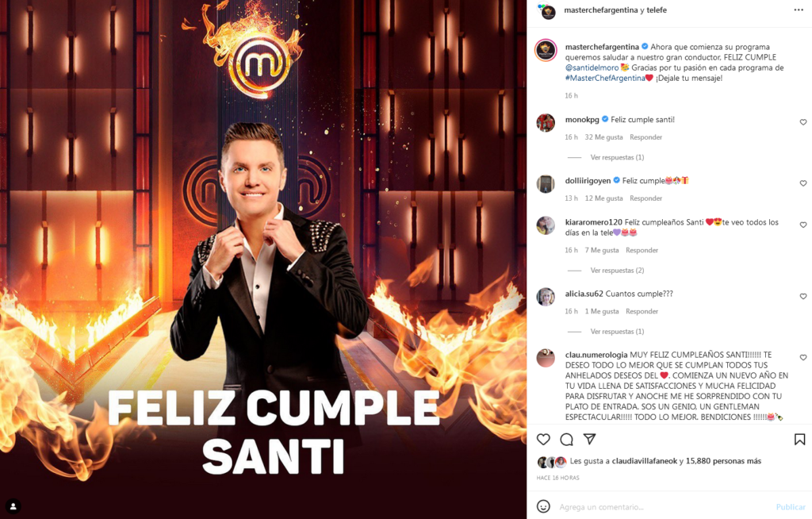Reply to dolliirigoyen's comment

pyautogui.click(x=645, y=198)
